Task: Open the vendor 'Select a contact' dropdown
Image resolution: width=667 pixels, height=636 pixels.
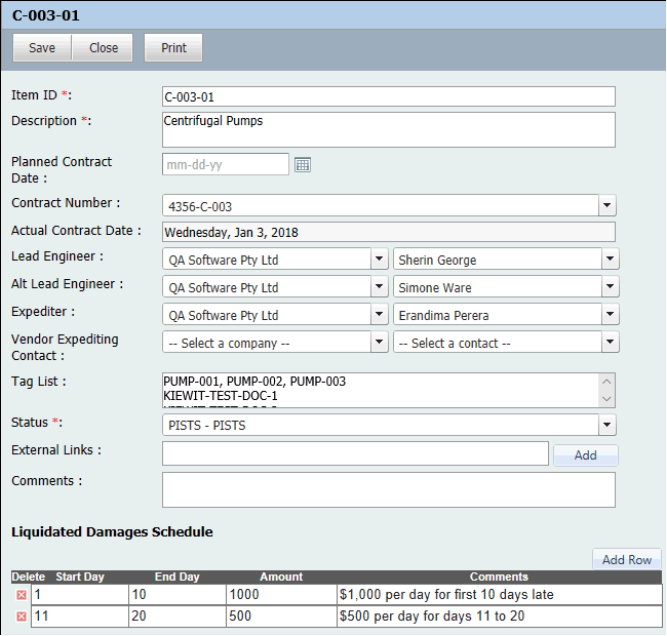Action: tap(610, 343)
